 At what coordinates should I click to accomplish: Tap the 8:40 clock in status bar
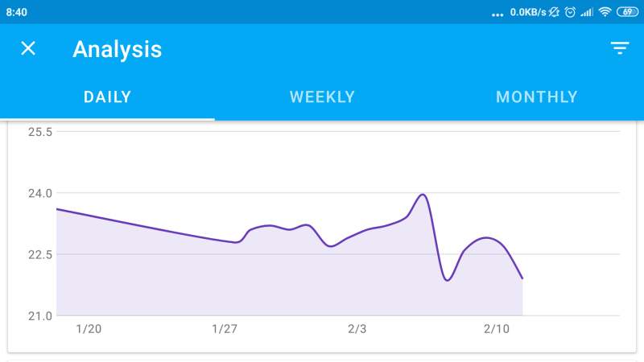click(x=17, y=12)
